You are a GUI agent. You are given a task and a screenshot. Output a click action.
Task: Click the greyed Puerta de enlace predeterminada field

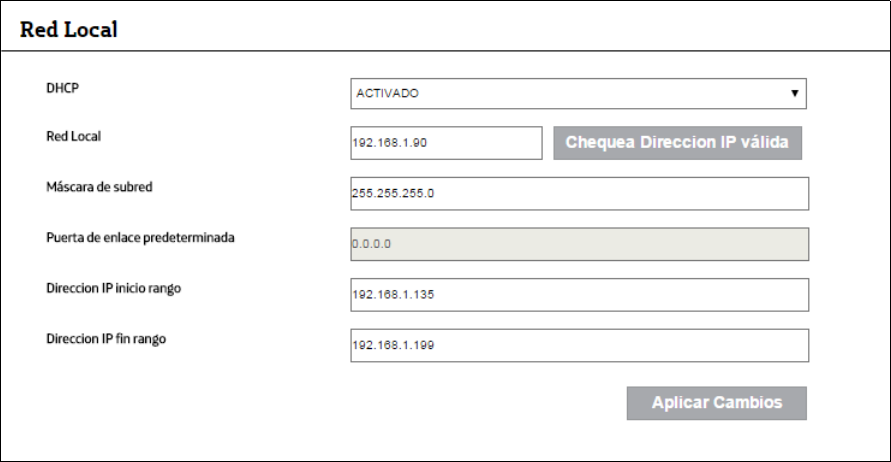pos(578,243)
